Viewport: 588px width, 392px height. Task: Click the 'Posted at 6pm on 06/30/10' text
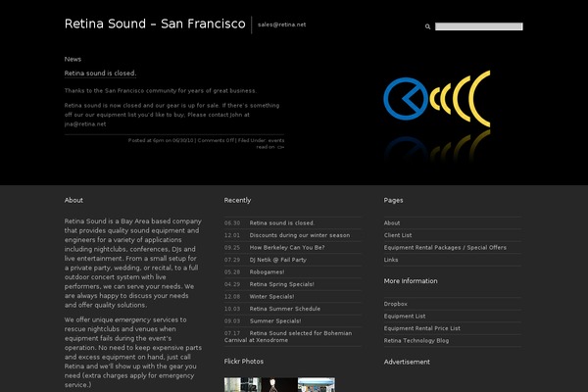click(x=161, y=140)
